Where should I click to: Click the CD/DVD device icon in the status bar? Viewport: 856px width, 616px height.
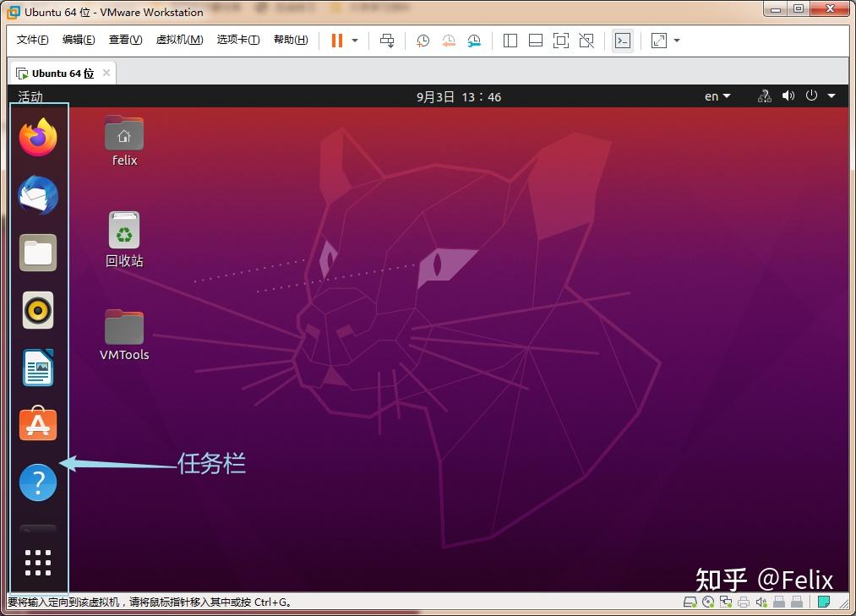(707, 602)
